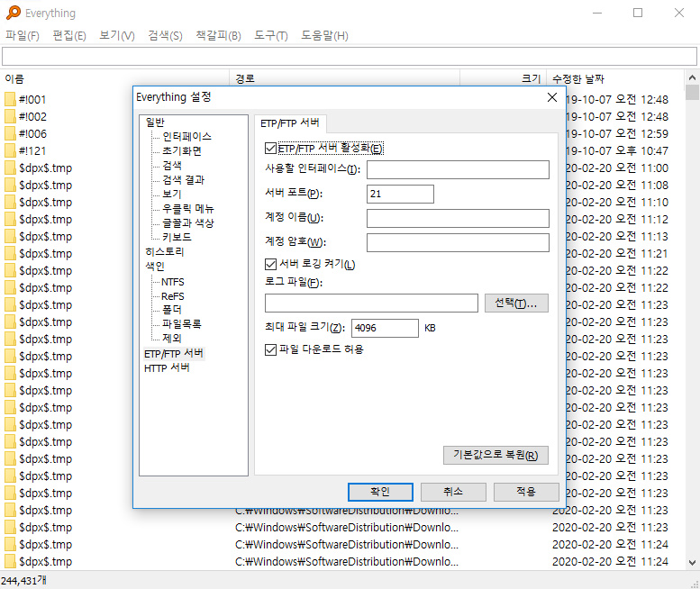The image size is (700, 589).
Task: Close the Everything 설정 dialog
Action: coord(551,97)
